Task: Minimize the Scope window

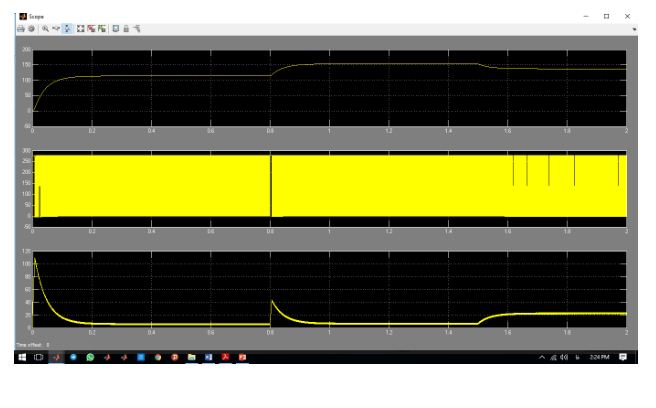Action: tap(586, 16)
